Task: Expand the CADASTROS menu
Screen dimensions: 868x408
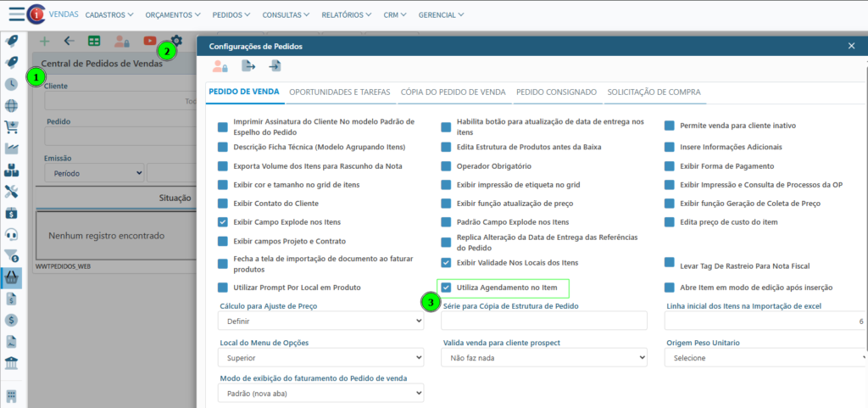Action: coord(109,15)
